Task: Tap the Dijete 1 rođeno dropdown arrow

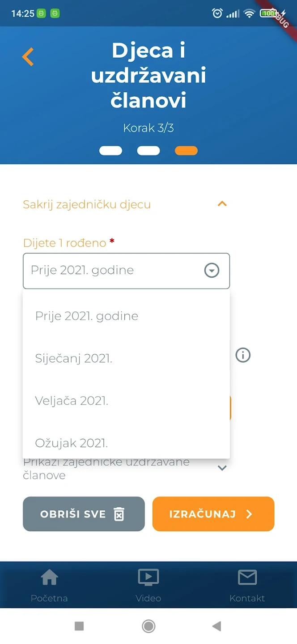Action: pos(212,271)
